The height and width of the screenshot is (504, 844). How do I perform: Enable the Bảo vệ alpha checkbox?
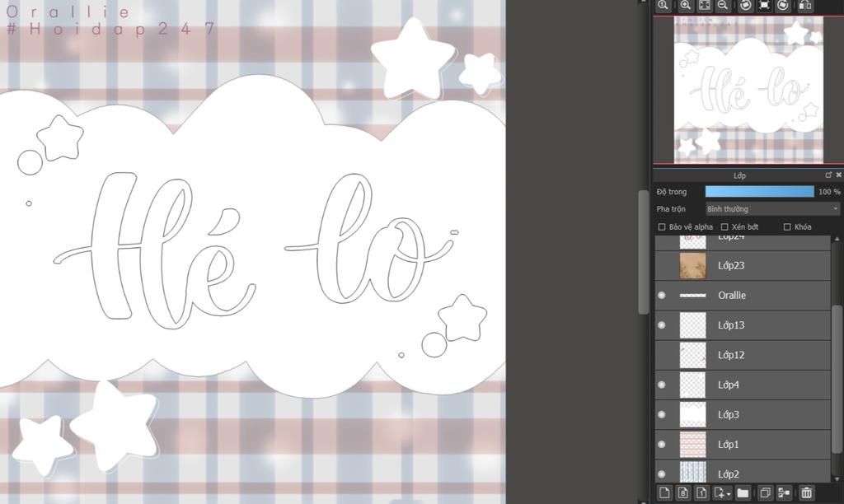[662, 227]
